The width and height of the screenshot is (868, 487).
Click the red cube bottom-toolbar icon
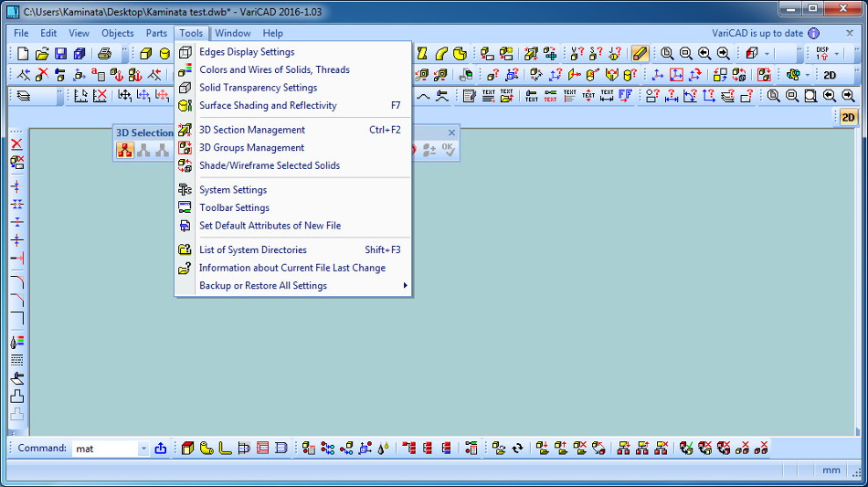point(187,449)
